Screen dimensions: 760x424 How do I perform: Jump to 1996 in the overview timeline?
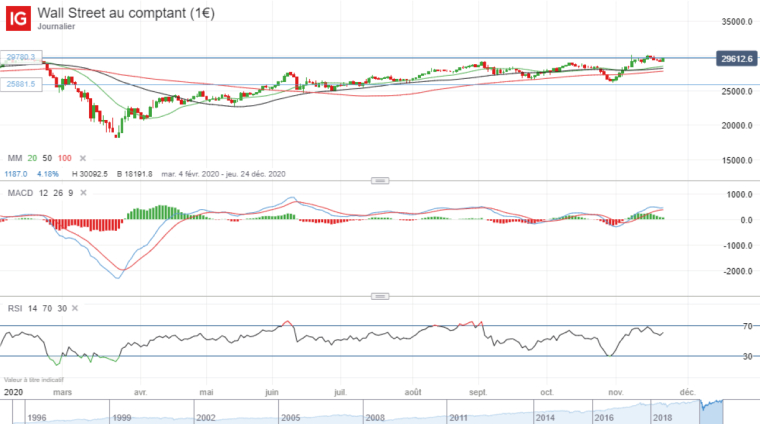(x=37, y=418)
